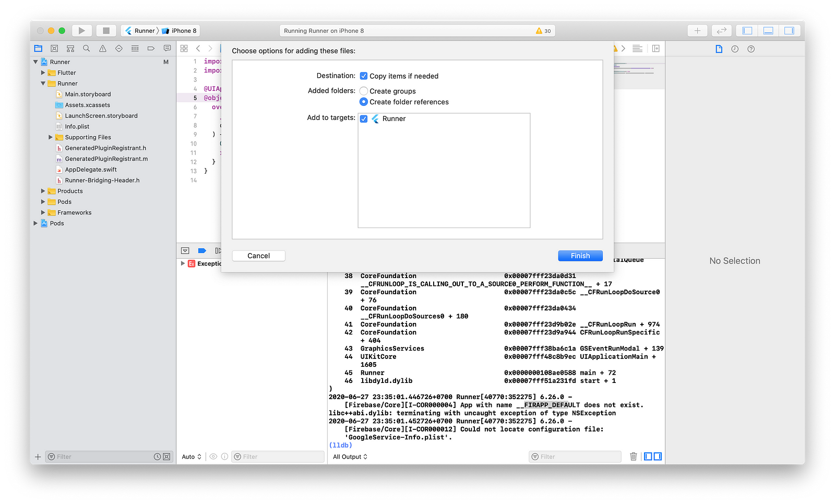This screenshot has height=504, width=835.
Task: Clear the console with trash icon
Action: (x=634, y=457)
